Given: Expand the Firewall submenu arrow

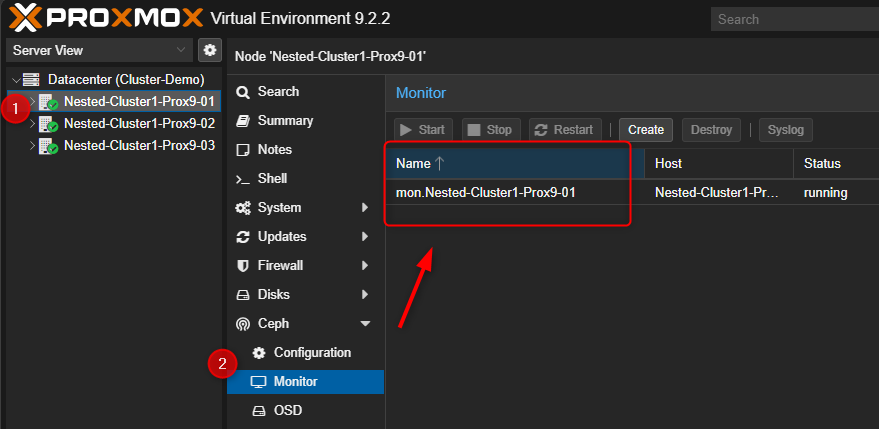Looking at the screenshot, I should tap(366, 265).
